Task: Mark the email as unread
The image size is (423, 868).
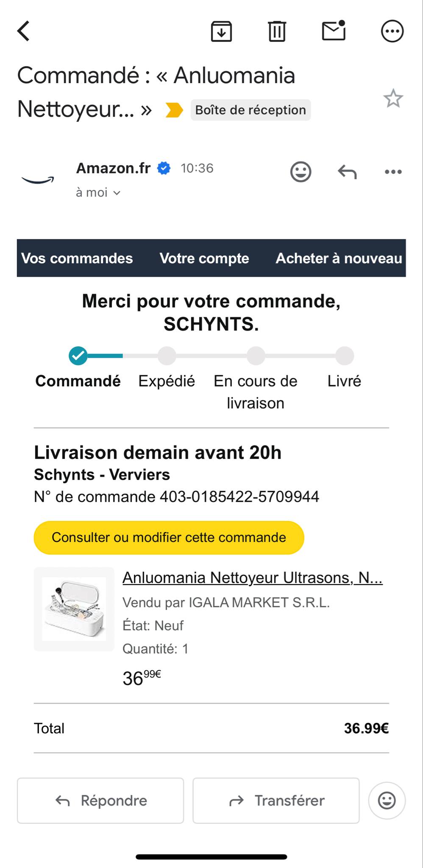Action: tap(334, 31)
